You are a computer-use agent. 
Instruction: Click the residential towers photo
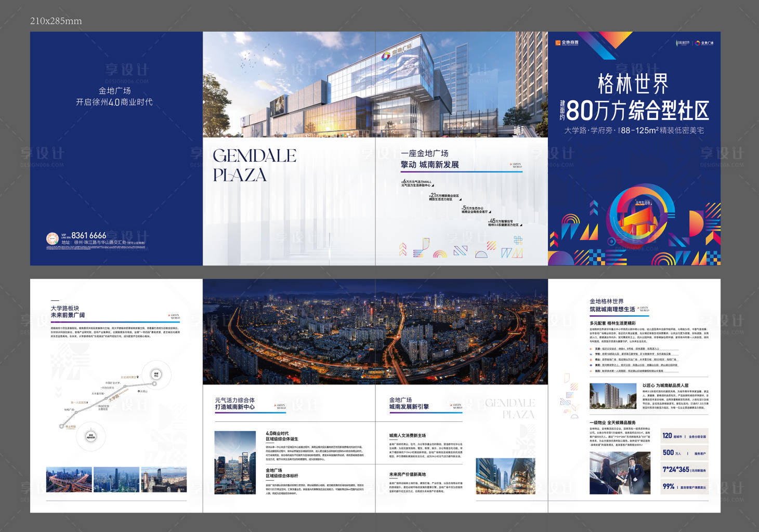coord(613,396)
